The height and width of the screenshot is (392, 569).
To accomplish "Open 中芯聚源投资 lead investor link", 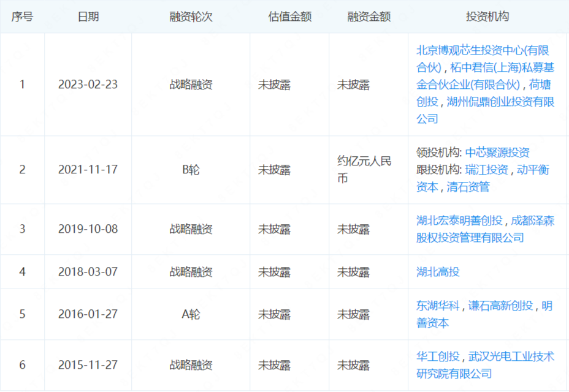I will pos(497,153).
